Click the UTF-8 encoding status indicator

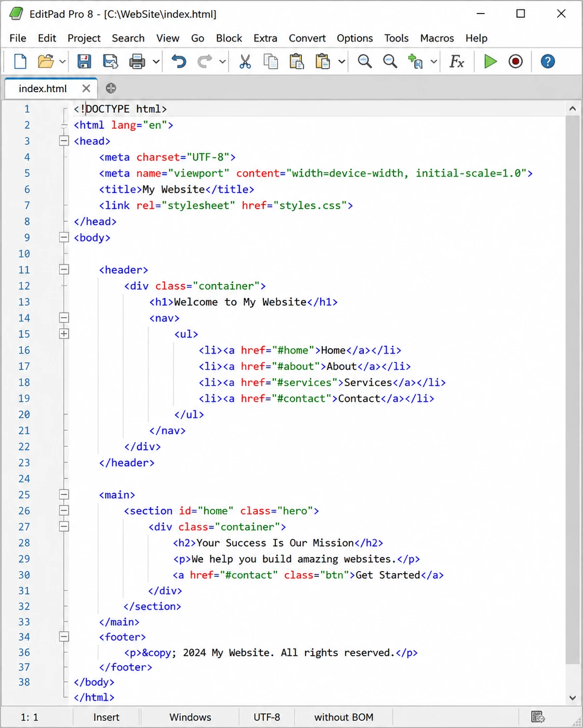pos(267,717)
